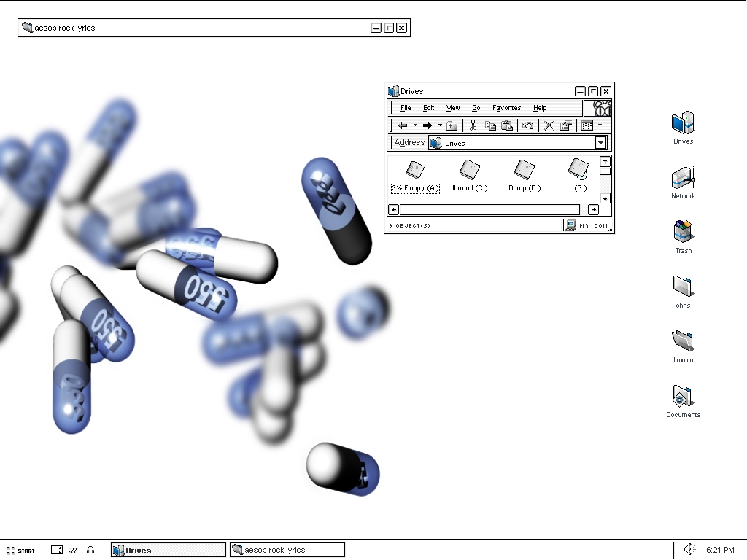Minimize the aesop rock lyrics window
747x560 pixels.
point(376,28)
